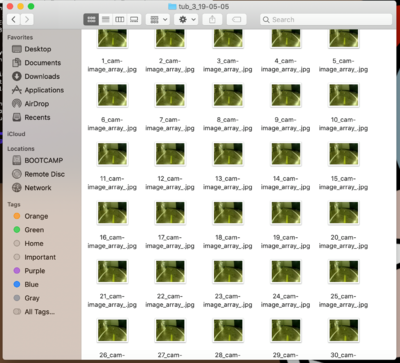Select the 28_cam image thumbnail
The image size is (400, 363).
(228, 330)
